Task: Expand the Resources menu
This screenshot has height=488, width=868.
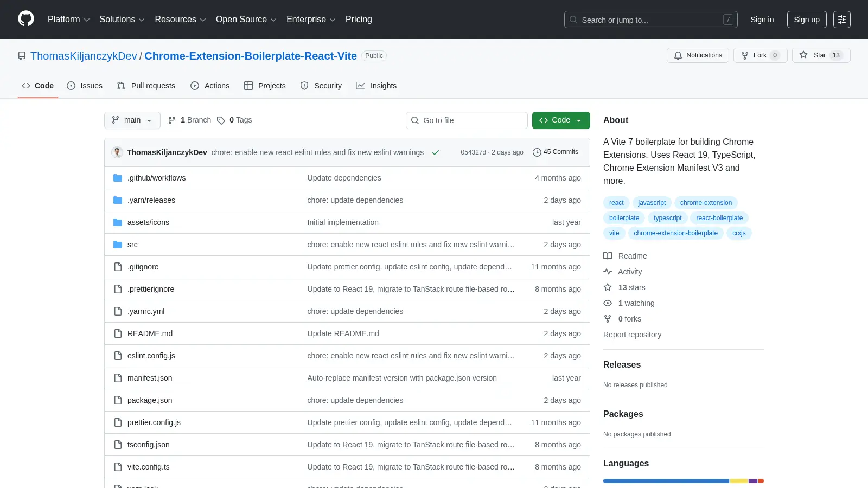Action: coord(180,20)
